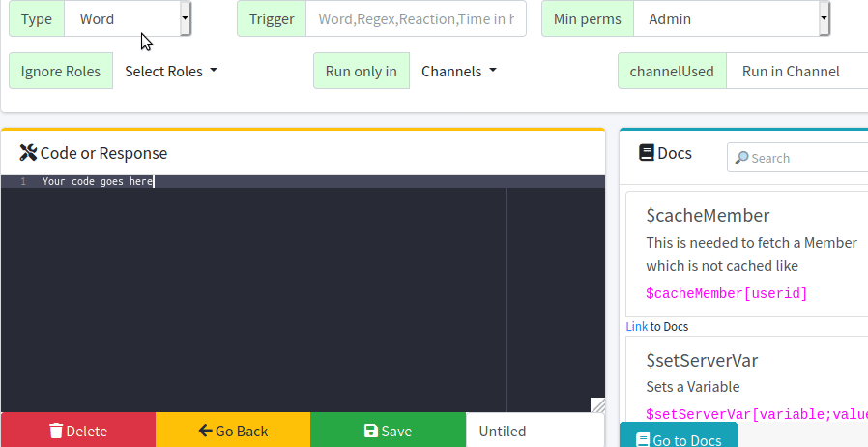
Task: Open the Link to Docs hyperlink
Action: click(x=637, y=326)
